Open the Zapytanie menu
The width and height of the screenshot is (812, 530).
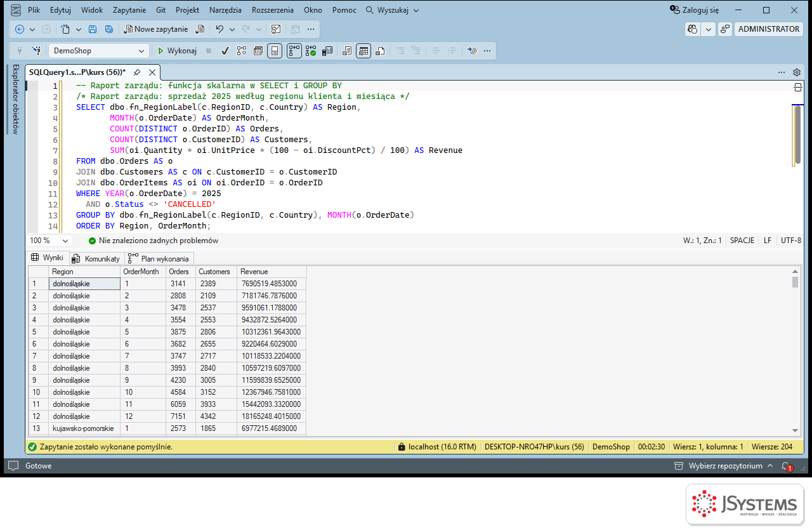(x=129, y=10)
